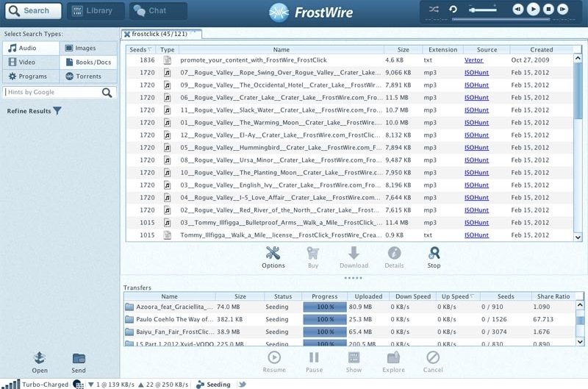588x389 pixels.
Task: Open ISOHunt link for 07__Rogue_Valley Rope_Swing
Action: coord(476,72)
